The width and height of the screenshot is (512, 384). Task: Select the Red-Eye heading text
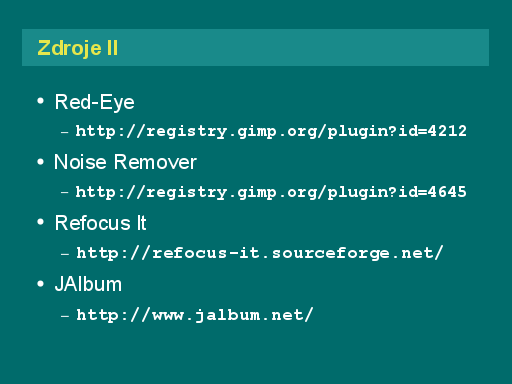pos(95,102)
